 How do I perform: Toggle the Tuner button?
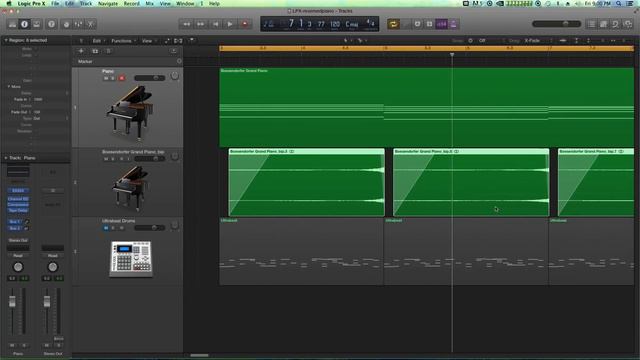pyautogui.click(x=417, y=24)
